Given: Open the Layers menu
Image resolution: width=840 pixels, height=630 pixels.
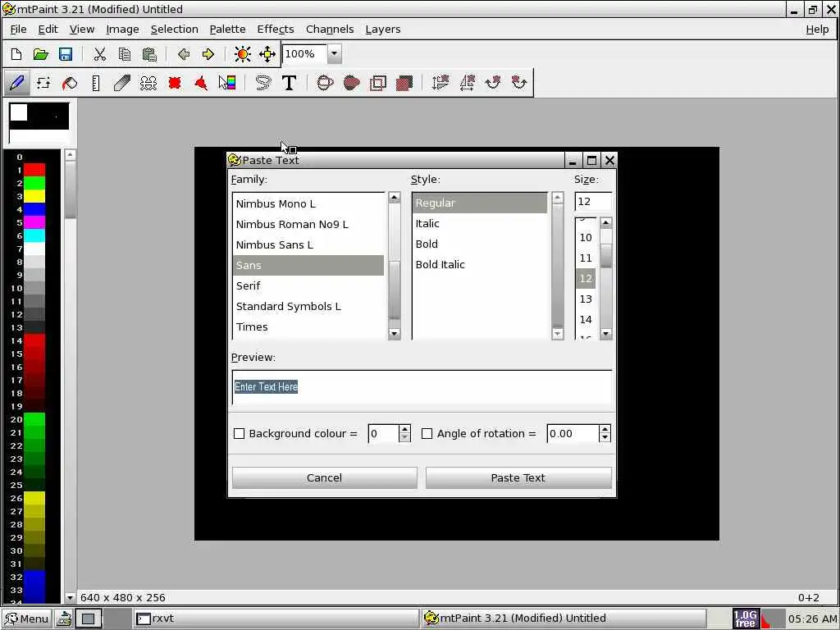Looking at the screenshot, I should 382,30.
